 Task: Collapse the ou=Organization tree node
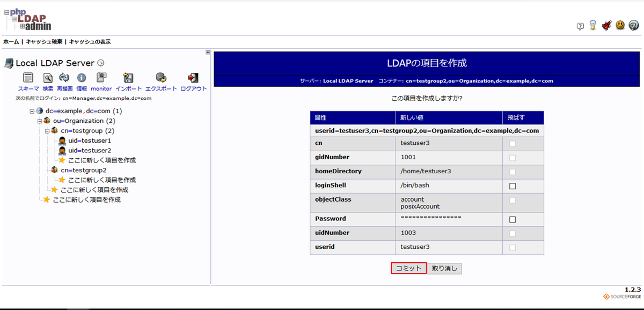(40, 121)
